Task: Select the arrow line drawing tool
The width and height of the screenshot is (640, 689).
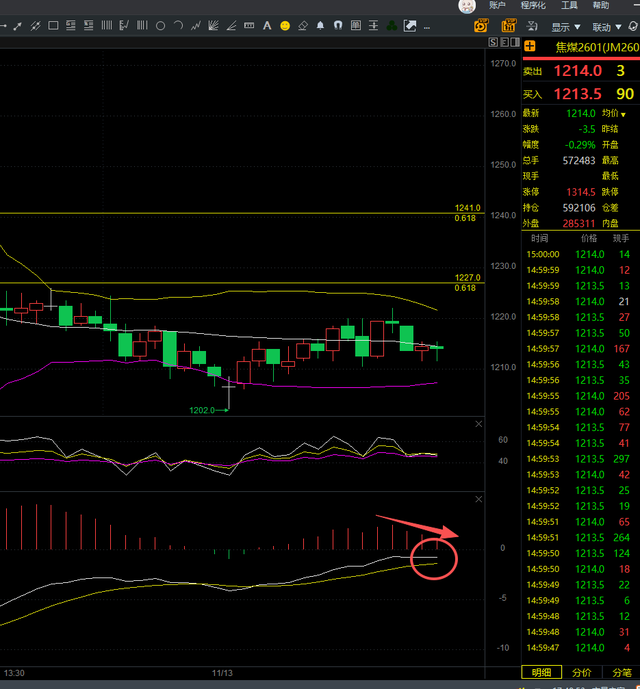Action: click(18, 26)
